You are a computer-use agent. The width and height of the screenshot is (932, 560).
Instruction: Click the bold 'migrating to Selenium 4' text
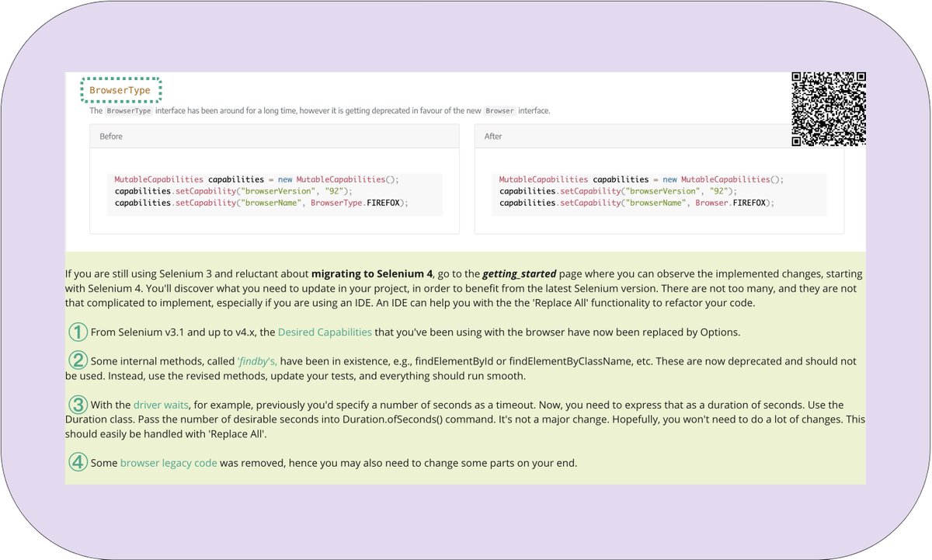coord(372,274)
